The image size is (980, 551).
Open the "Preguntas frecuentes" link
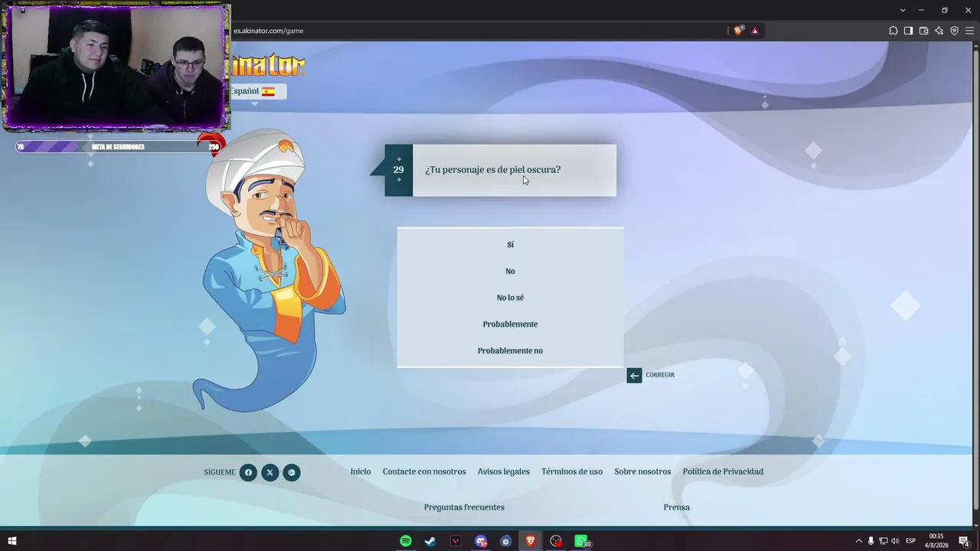(x=464, y=507)
